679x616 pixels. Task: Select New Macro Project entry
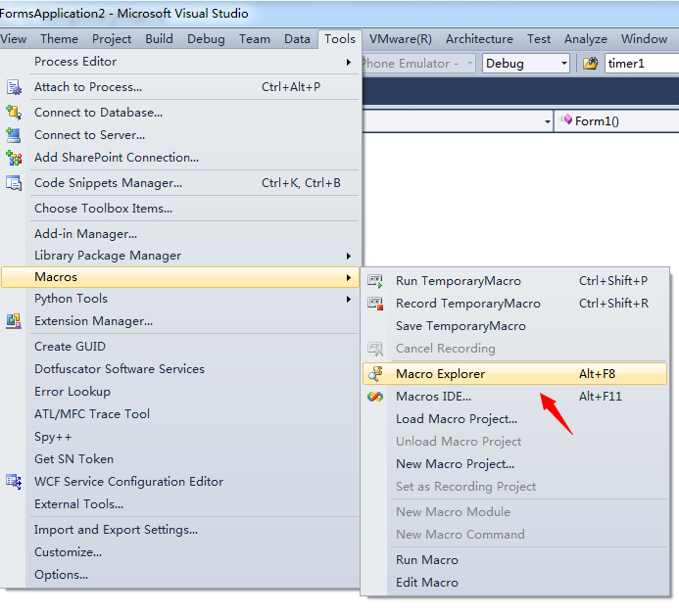(514, 464)
